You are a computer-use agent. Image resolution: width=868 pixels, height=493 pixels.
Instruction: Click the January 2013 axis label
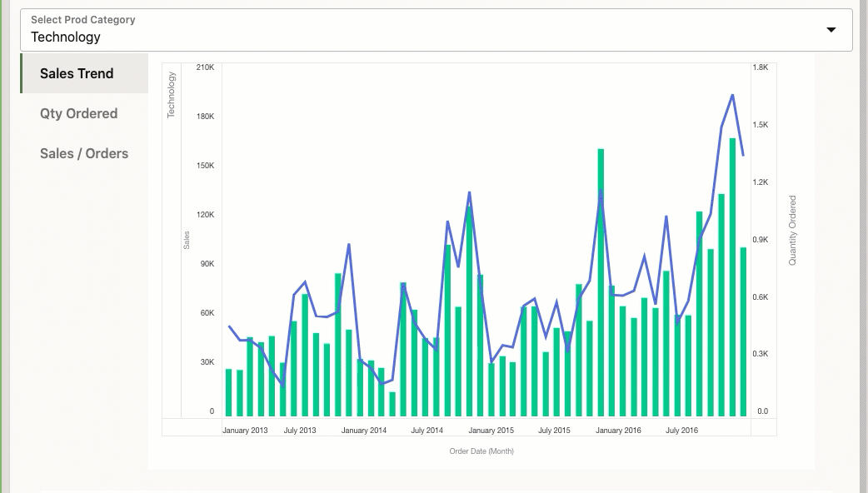(x=245, y=430)
